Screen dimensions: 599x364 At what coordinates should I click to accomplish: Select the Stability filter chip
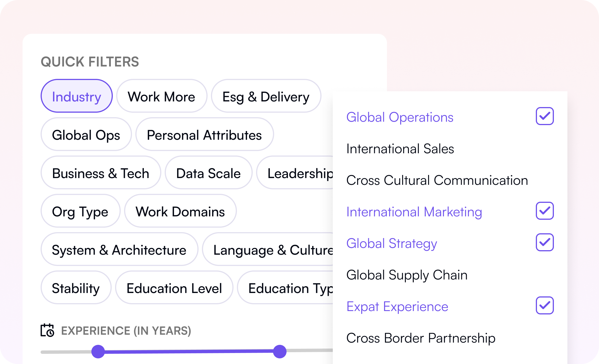76,288
